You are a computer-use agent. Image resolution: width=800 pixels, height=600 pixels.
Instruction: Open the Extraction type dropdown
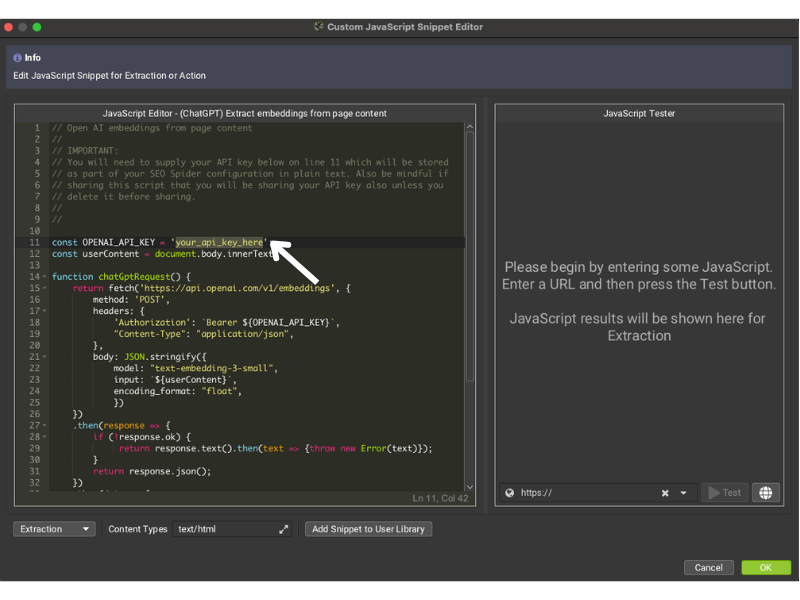pos(55,529)
